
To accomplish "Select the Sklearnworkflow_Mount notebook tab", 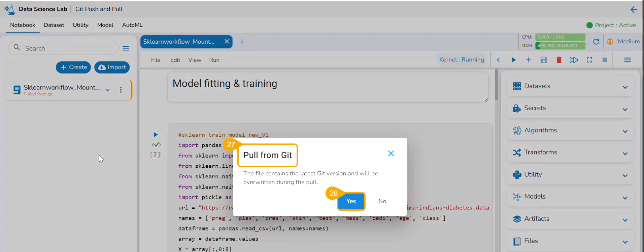I will click(186, 42).
